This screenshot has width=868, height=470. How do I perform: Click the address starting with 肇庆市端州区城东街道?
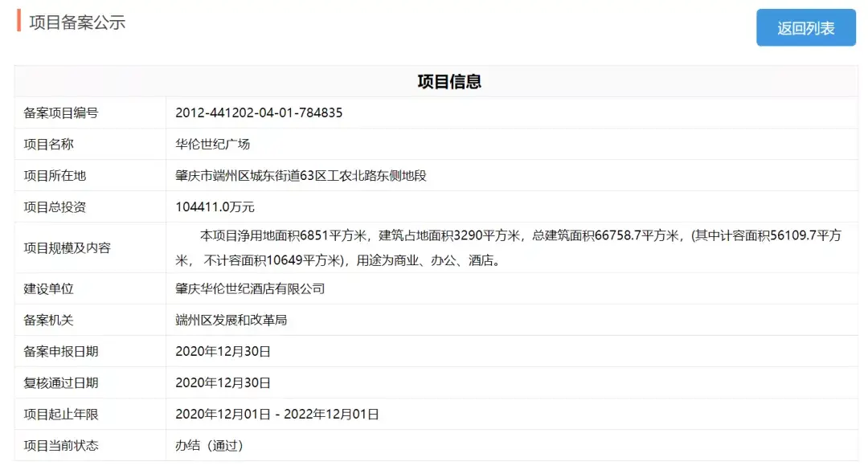[x=301, y=176]
